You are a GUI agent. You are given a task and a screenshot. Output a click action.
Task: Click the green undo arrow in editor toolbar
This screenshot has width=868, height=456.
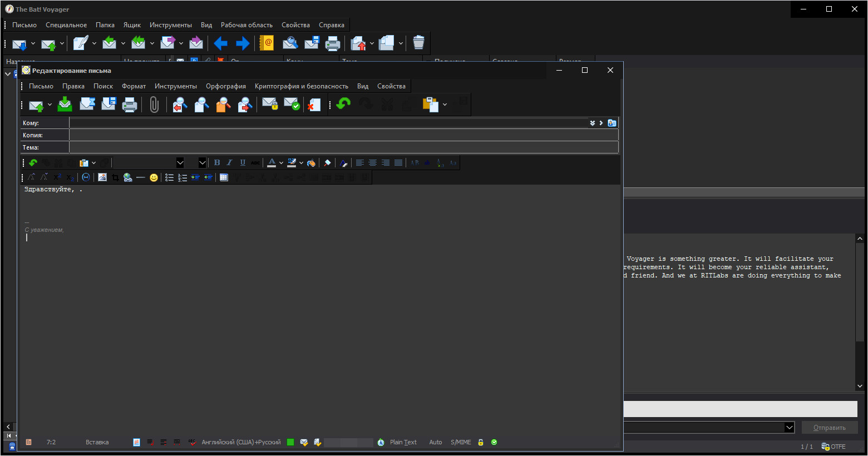coord(343,104)
